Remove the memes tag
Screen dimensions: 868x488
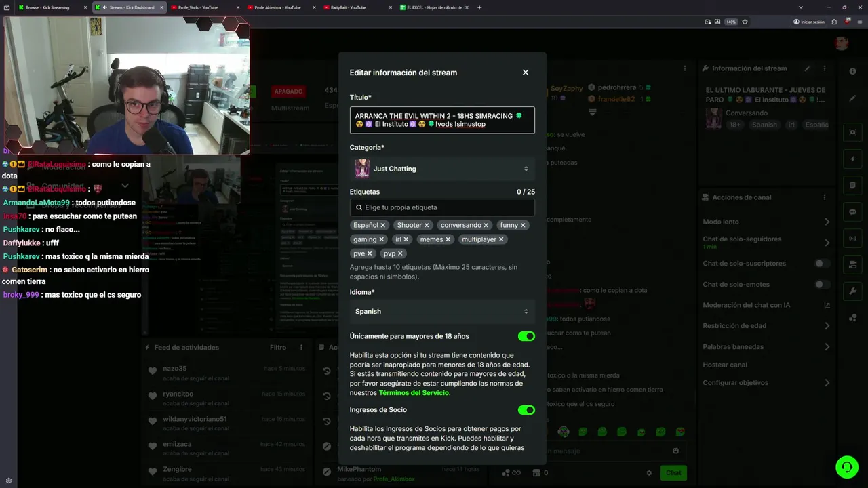(448, 239)
